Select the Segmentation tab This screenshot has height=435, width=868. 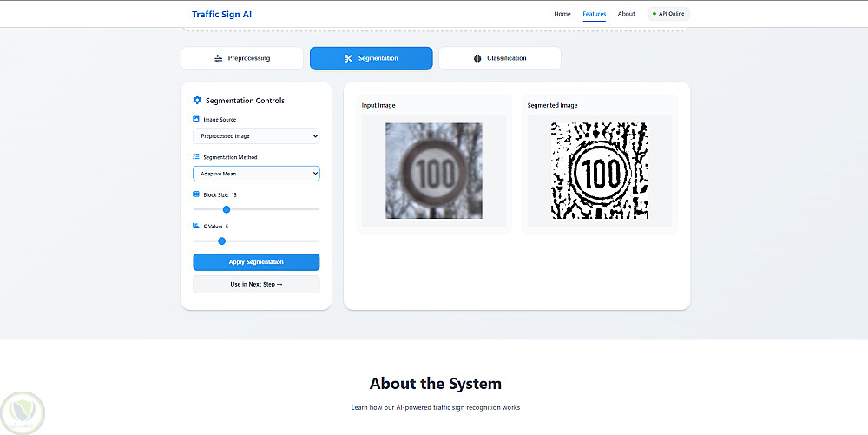tap(371, 58)
